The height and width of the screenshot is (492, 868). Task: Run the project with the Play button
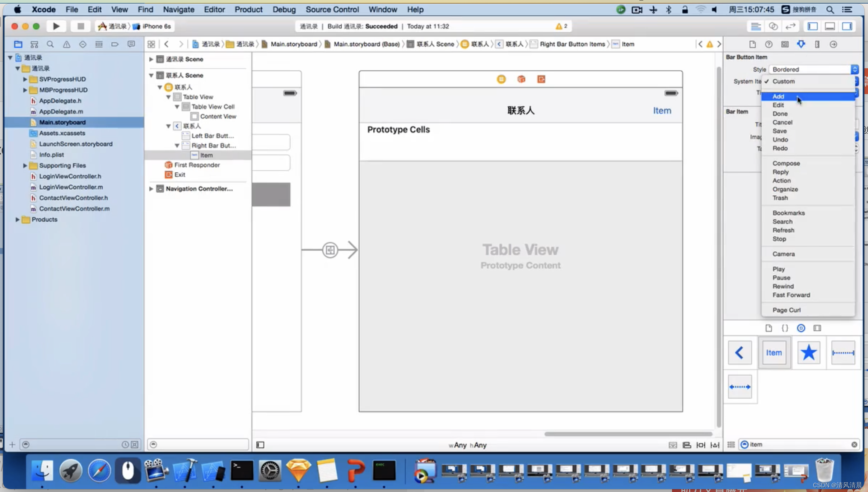[56, 26]
